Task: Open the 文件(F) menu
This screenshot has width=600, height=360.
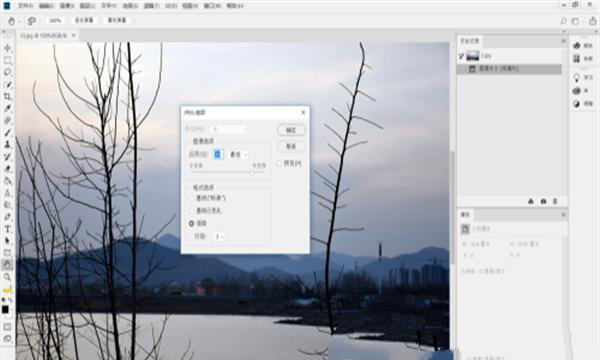Action: [x=26, y=6]
